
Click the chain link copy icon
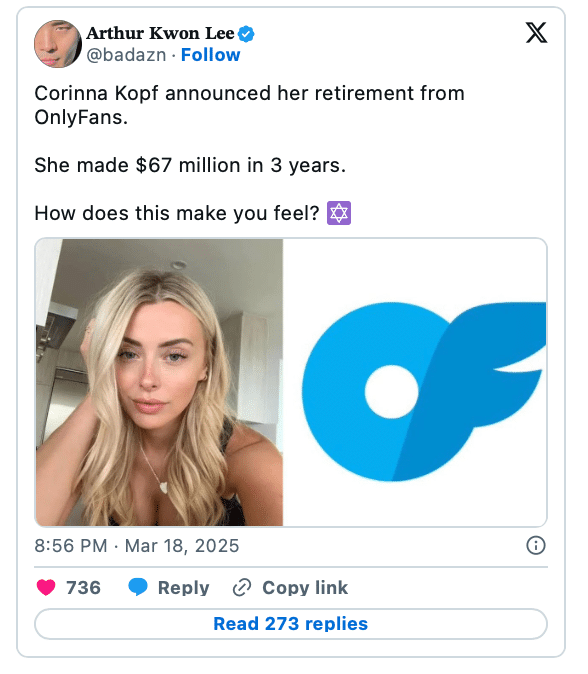coord(242,588)
